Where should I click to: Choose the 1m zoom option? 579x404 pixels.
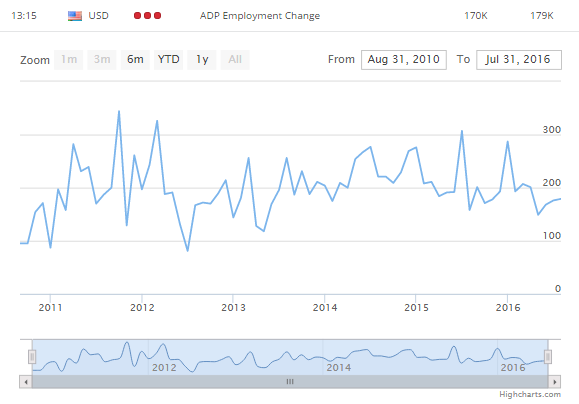[69, 59]
